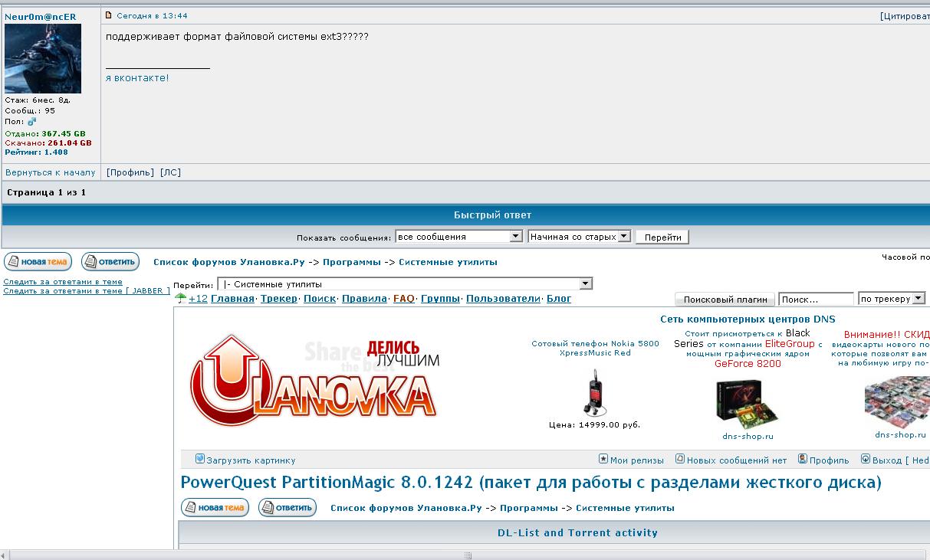Open the 'Начиная со старых' sort dropdown

pos(580,237)
